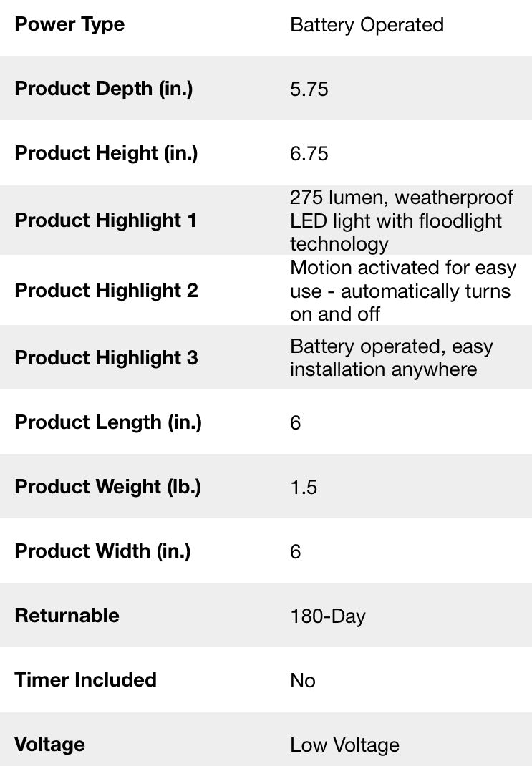Tap the easy installation anywhere text
The image size is (532, 766).
coord(392,358)
